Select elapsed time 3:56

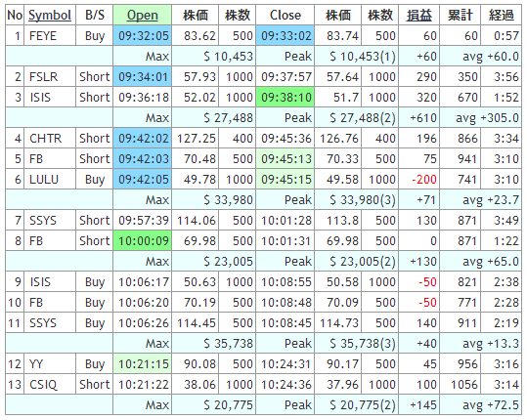[x=506, y=77]
